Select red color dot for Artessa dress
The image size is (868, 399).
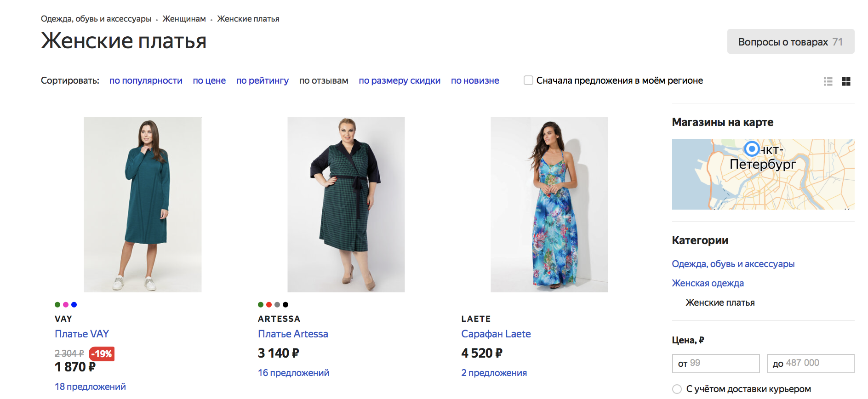(x=269, y=304)
